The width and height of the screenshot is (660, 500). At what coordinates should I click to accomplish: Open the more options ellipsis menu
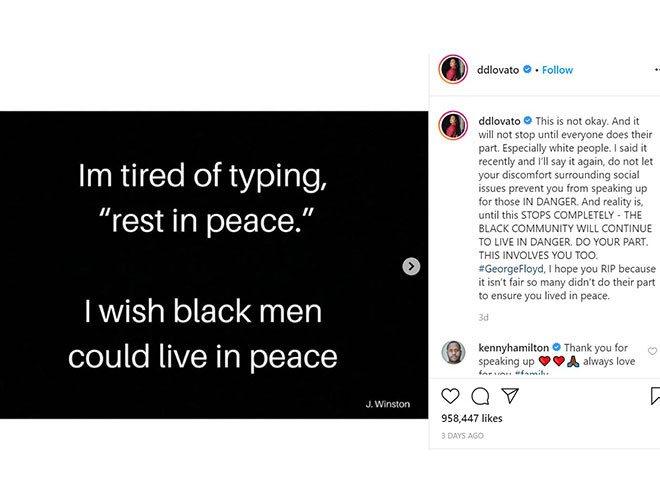[655, 70]
